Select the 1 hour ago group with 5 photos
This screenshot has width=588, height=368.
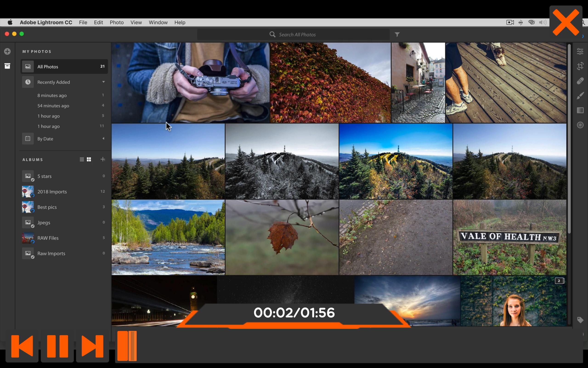[64, 116]
